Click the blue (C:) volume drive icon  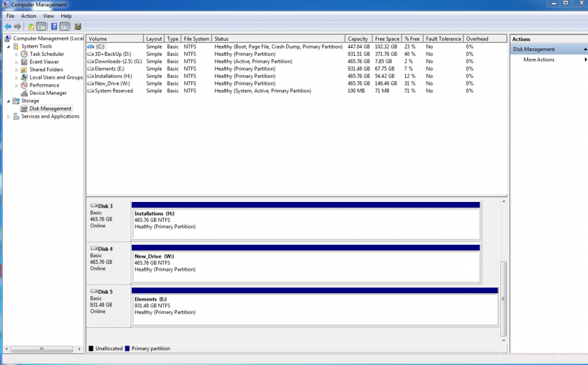[91, 47]
